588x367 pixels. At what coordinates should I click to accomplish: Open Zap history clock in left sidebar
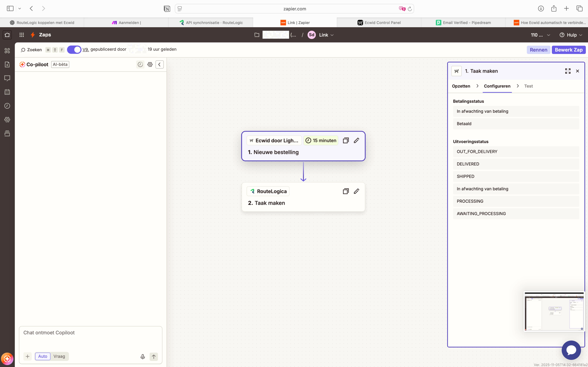(x=7, y=106)
